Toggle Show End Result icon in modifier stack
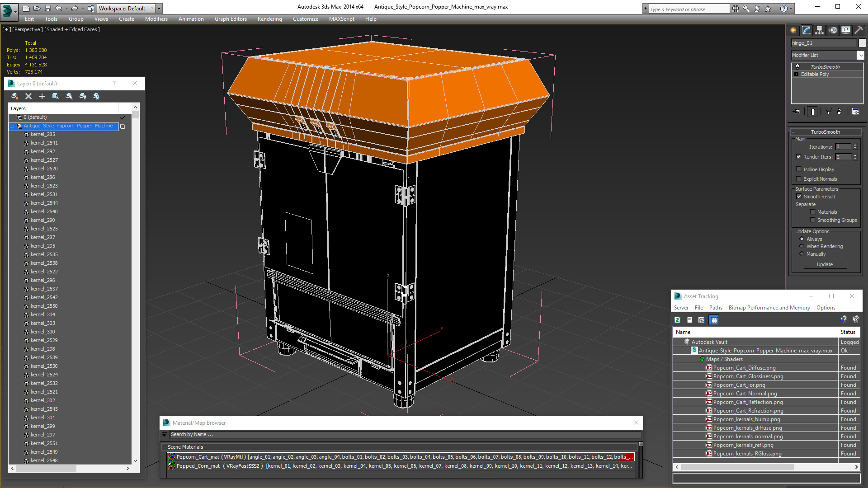Viewport: 868px width, 488px height. tap(813, 111)
